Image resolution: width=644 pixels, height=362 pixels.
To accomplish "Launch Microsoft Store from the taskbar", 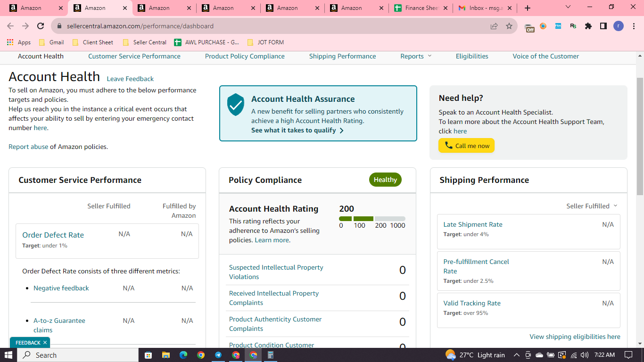I will (x=149, y=355).
